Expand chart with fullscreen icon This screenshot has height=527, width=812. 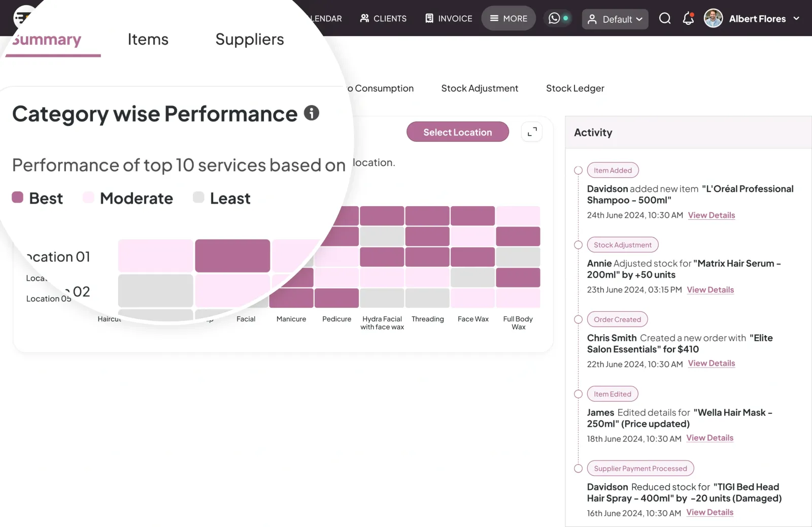pos(532,132)
